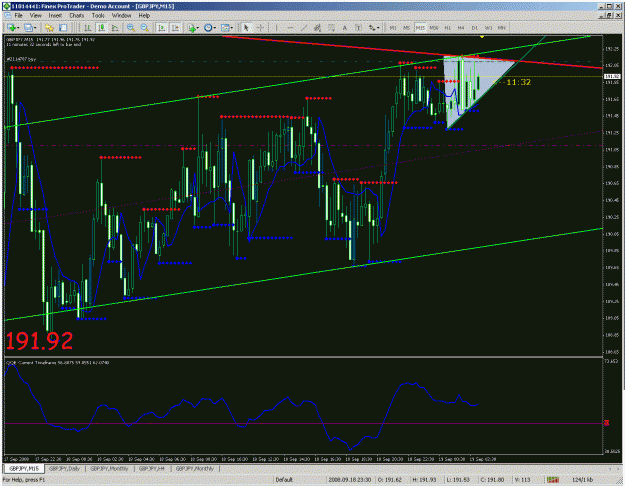Screen dimensions: 625x486
Task: Open the Help menu
Action: click(x=144, y=16)
